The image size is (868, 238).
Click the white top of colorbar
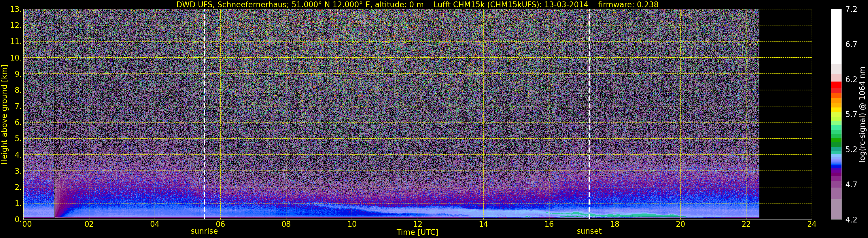(x=836, y=36)
